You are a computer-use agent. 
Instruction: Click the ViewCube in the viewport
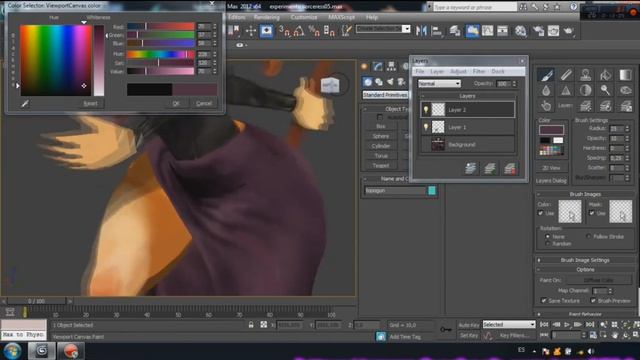click(x=330, y=84)
